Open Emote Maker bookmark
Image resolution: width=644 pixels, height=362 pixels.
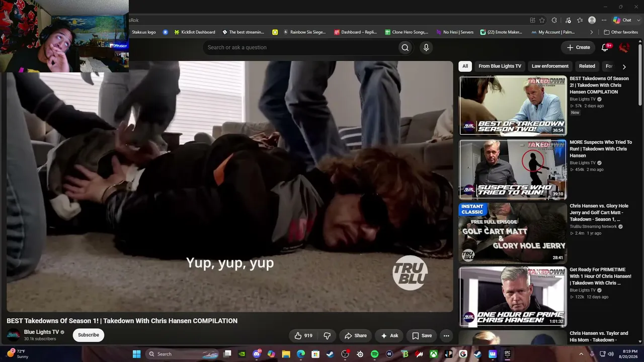tap(501, 32)
